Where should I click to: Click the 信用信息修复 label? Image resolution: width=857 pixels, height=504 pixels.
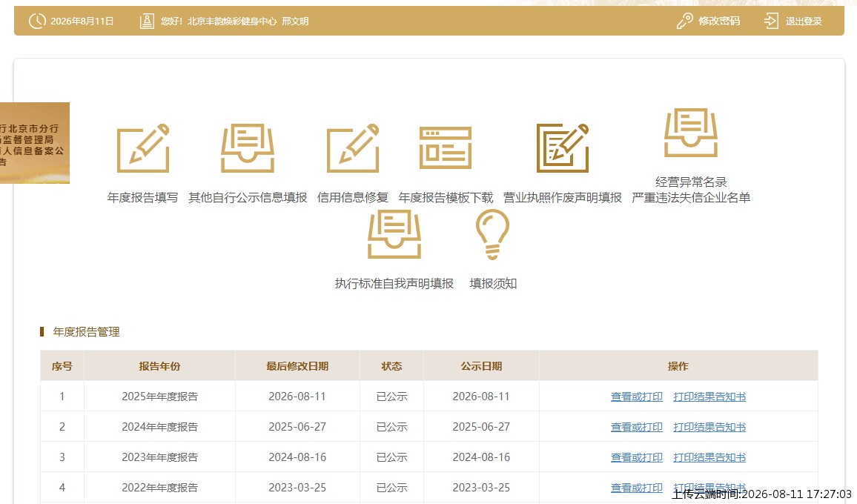pos(353,197)
